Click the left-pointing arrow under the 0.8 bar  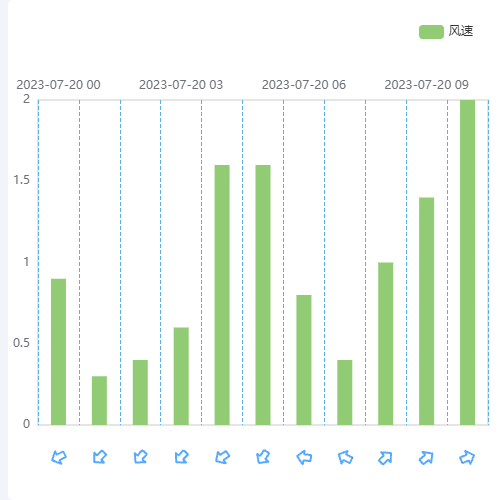point(304,457)
